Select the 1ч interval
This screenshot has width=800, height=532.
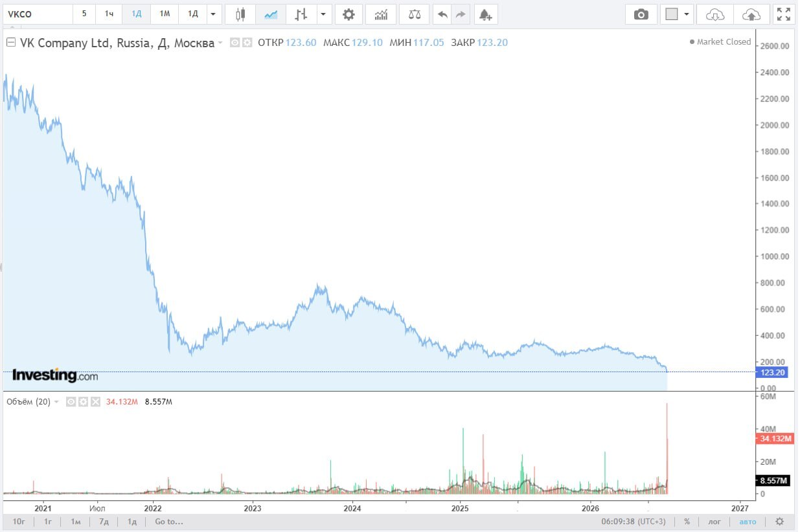[109, 14]
